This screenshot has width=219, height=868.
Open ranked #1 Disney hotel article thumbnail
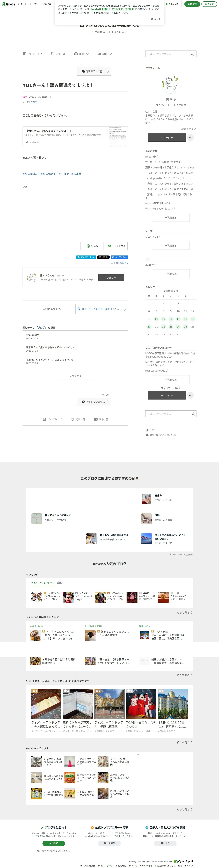pyautogui.click(x=46, y=704)
